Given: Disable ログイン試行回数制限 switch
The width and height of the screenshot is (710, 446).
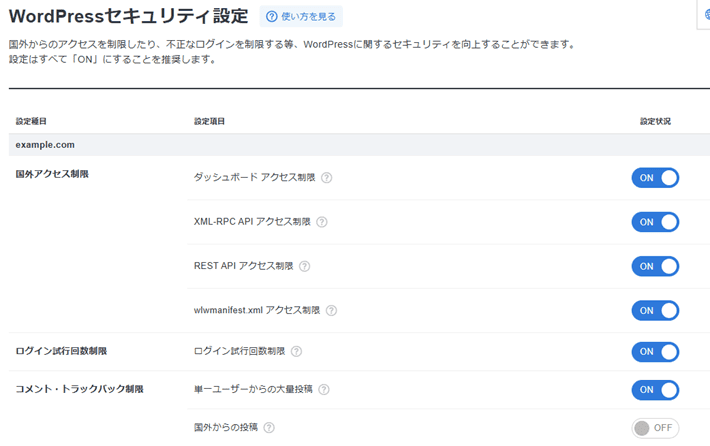Looking at the screenshot, I should click(x=655, y=352).
